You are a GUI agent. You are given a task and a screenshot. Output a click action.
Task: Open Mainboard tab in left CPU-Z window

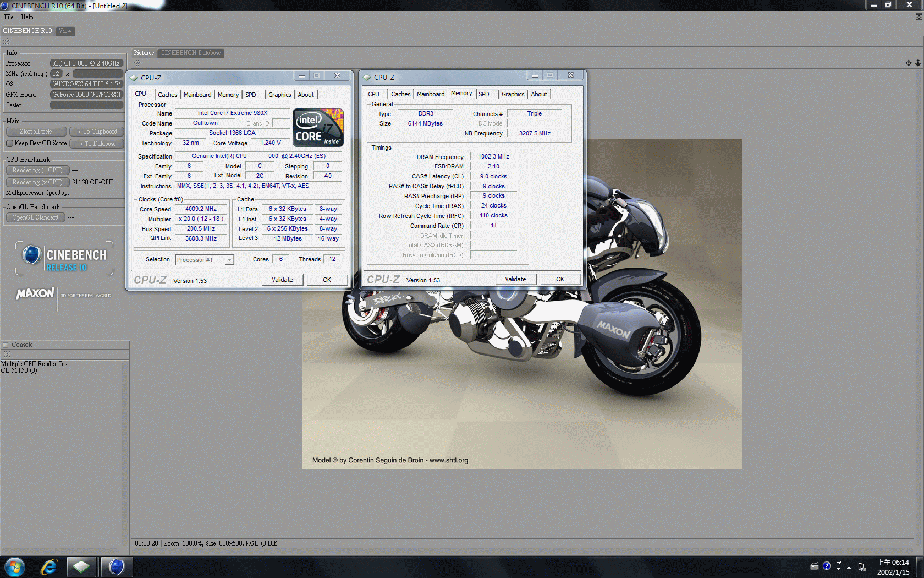197,95
